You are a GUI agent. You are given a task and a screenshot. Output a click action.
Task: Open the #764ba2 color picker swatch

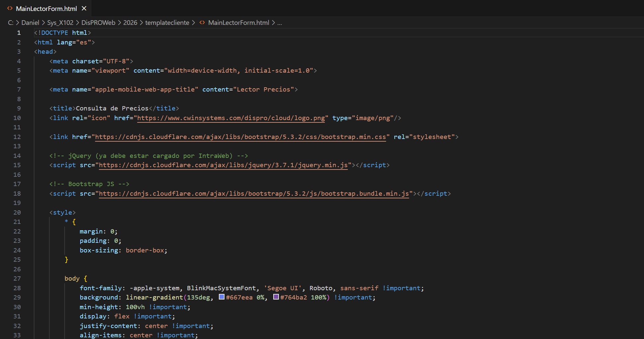[276, 297]
